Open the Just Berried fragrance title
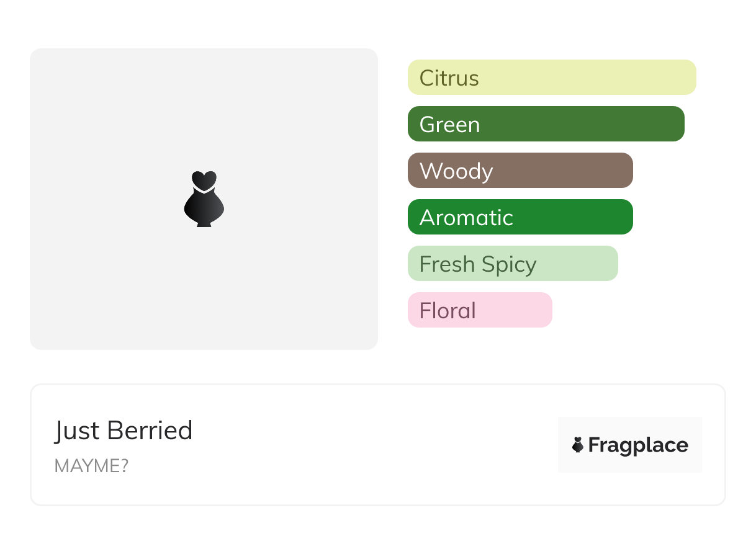This screenshot has height=536, width=756. [x=124, y=431]
